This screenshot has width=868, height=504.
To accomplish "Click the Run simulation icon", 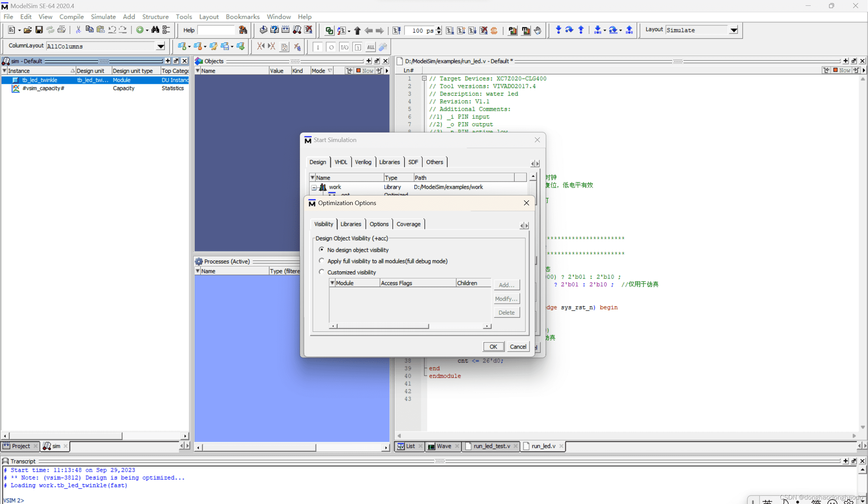I will pos(449,30).
